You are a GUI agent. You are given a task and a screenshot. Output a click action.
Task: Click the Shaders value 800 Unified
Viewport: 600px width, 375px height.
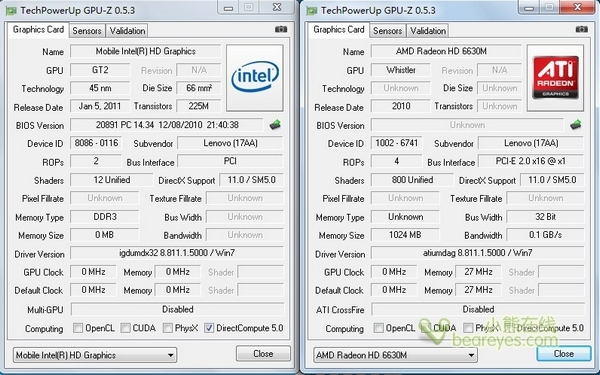[x=412, y=180]
